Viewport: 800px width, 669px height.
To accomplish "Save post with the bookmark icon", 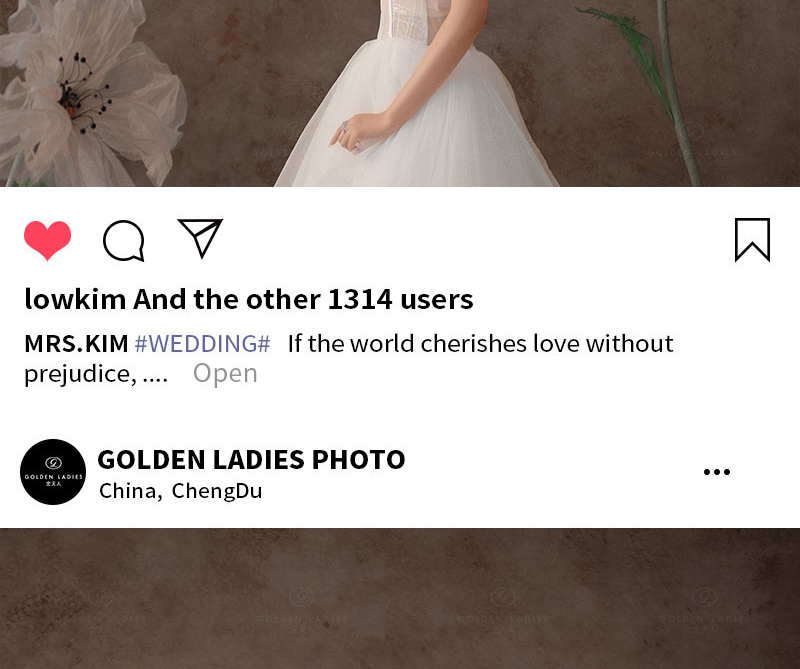I will pos(752,240).
